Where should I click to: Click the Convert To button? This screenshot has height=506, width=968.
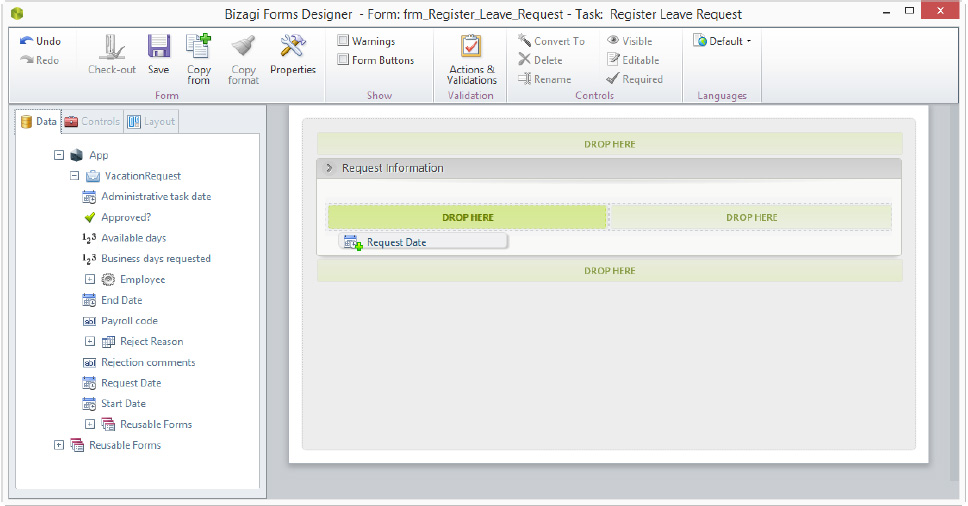(x=551, y=41)
